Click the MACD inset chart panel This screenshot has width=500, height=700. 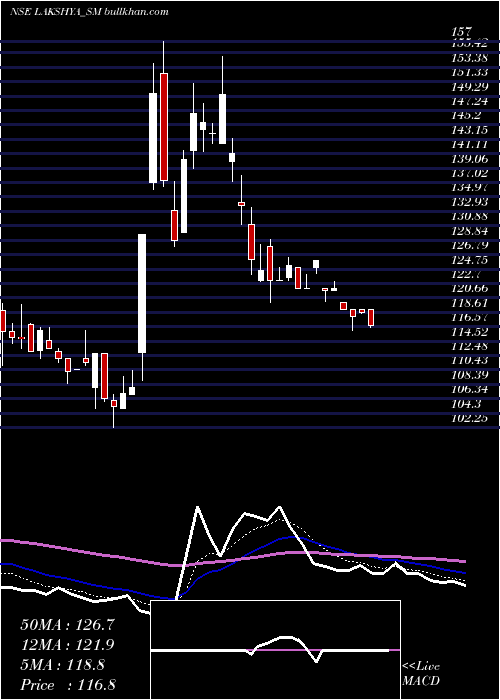pyautogui.click(x=275, y=650)
